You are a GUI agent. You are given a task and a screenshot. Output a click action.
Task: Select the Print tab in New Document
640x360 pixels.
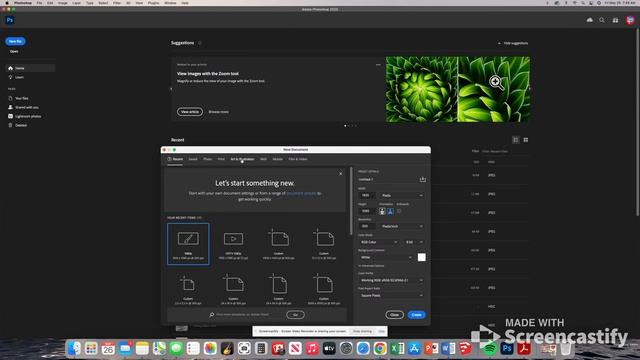(x=221, y=159)
